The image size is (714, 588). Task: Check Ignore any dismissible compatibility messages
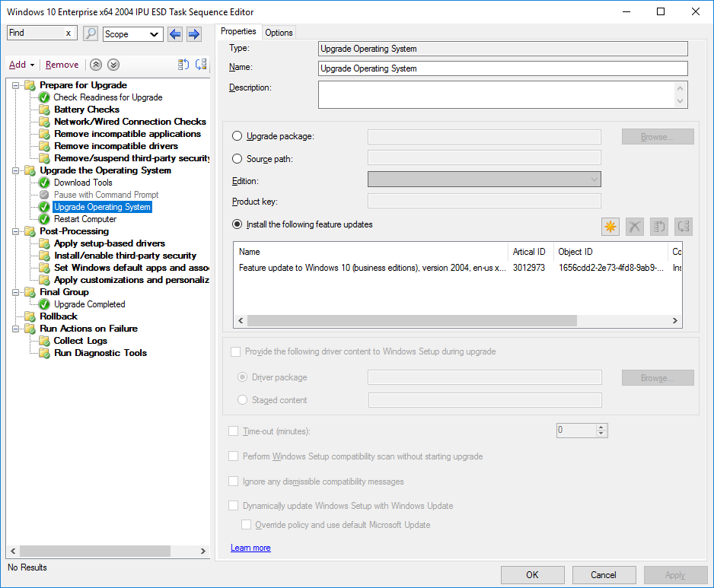(x=233, y=481)
